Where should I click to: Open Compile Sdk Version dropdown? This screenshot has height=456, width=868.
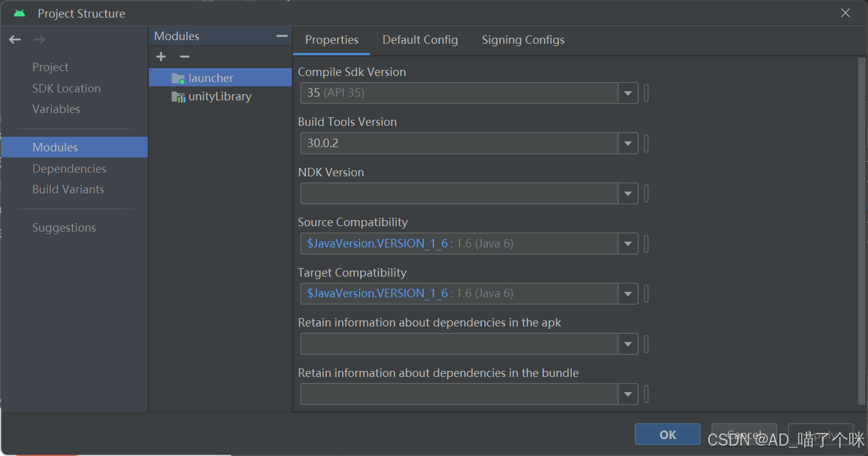(x=628, y=94)
